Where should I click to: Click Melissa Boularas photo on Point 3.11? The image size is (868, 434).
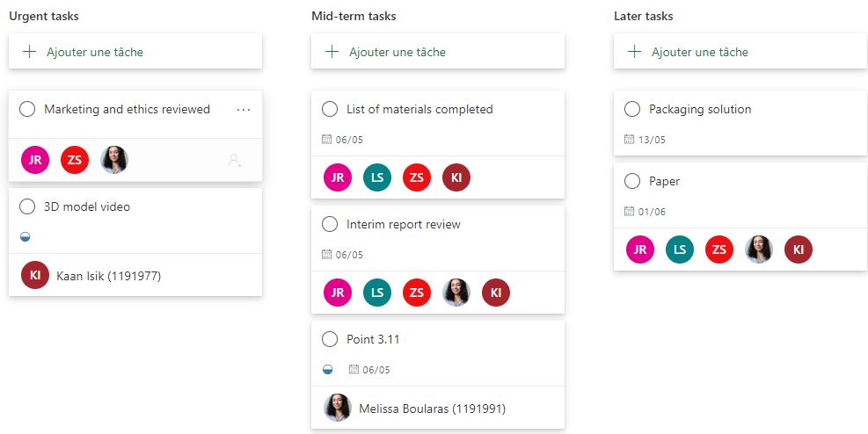338,408
